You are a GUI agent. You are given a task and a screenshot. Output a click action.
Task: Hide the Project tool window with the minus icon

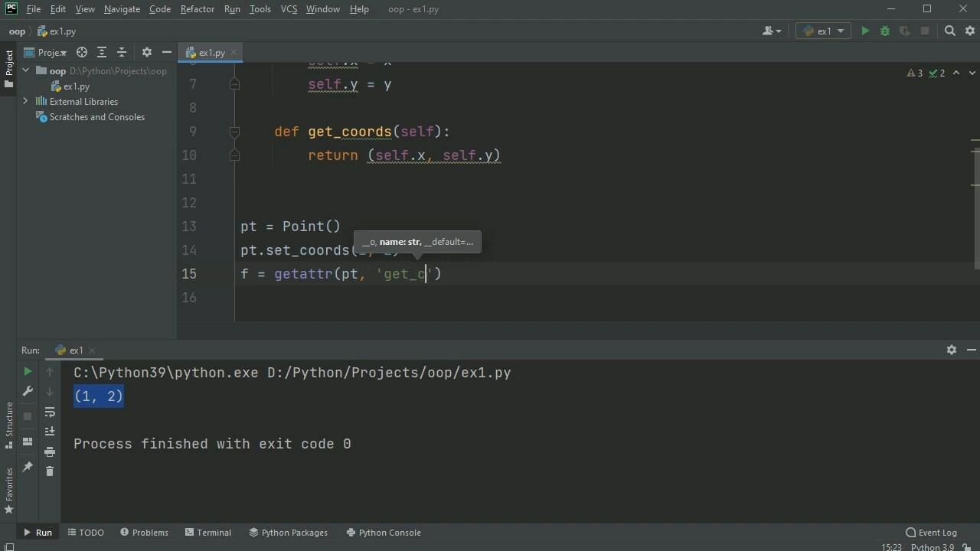pos(166,53)
